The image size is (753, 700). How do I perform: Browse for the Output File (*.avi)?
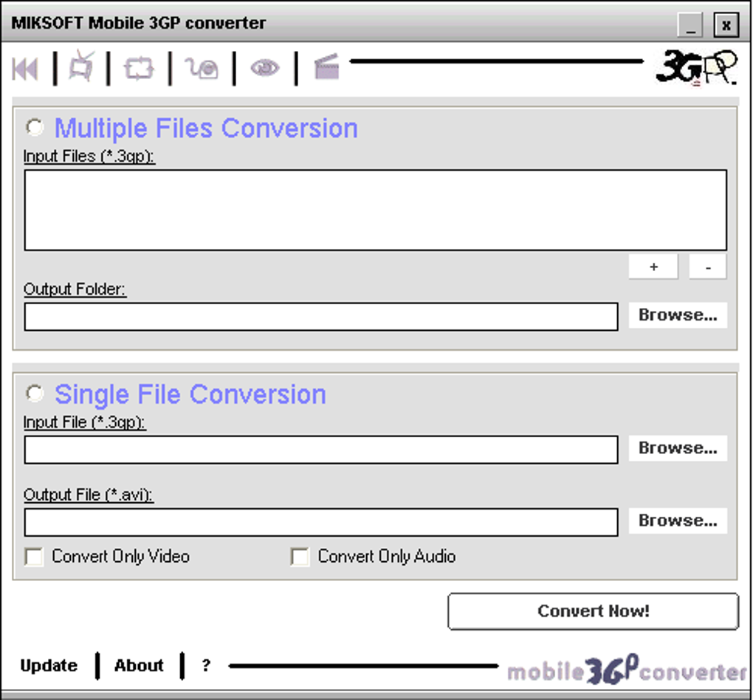(678, 521)
